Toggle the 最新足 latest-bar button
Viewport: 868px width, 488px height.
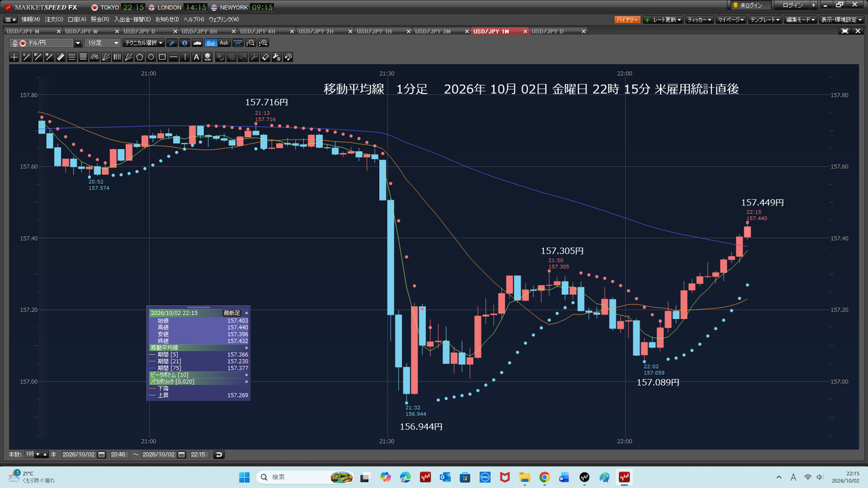(x=233, y=313)
